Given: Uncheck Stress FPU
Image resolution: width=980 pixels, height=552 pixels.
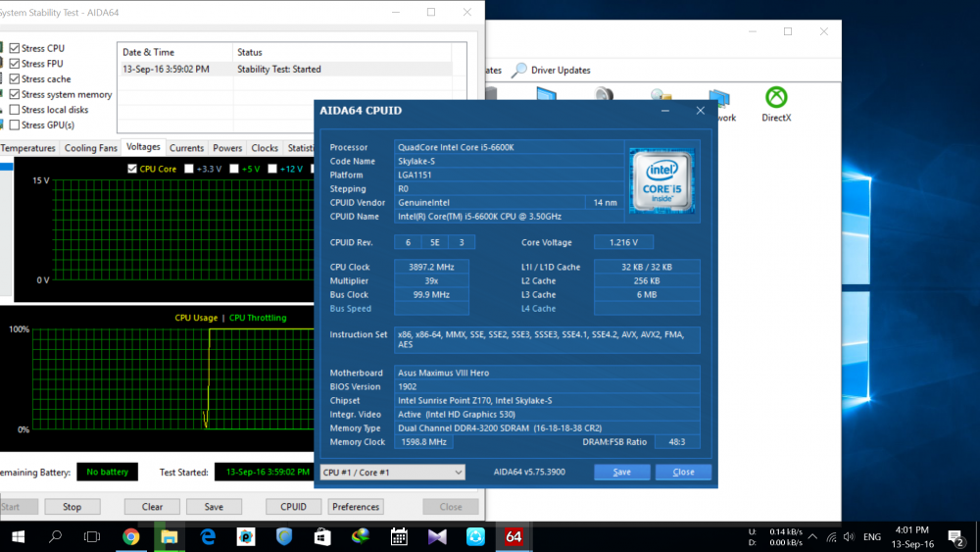Looking at the screenshot, I should 15,63.
